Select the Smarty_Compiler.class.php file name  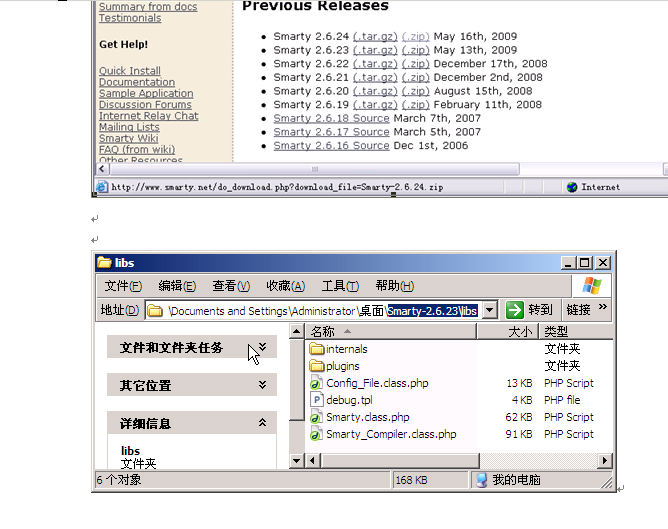(x=391, y=434)
